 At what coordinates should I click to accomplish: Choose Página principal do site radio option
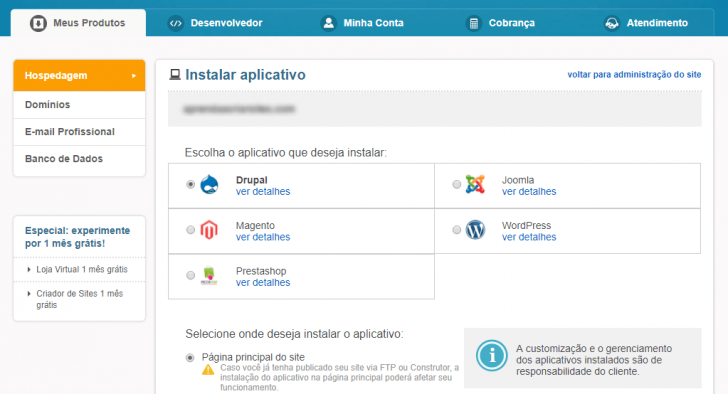(x=190, y=357)
